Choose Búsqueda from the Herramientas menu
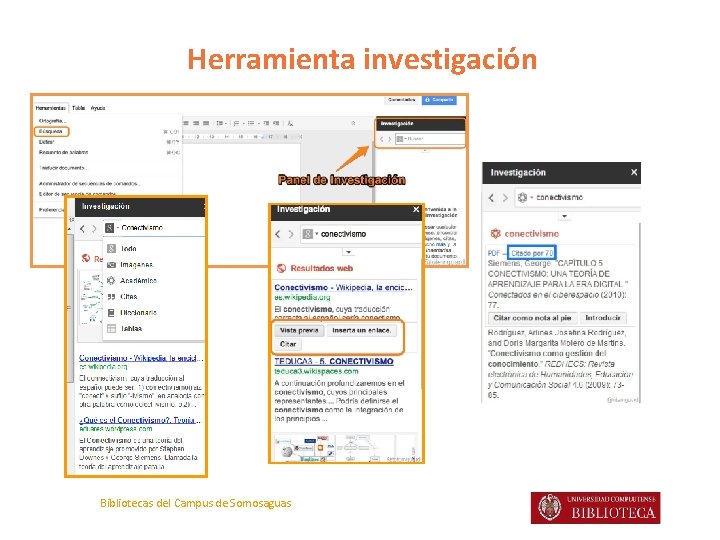Viewport: 720px width, 540px height. click(51, 131)
